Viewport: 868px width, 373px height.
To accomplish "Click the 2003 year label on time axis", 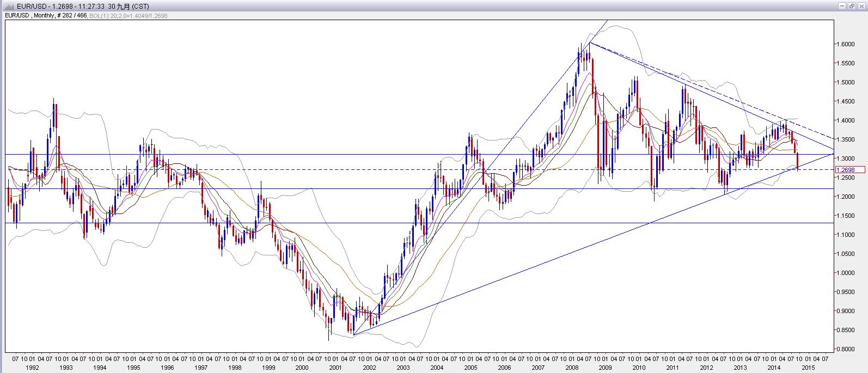I will point(403,368).
